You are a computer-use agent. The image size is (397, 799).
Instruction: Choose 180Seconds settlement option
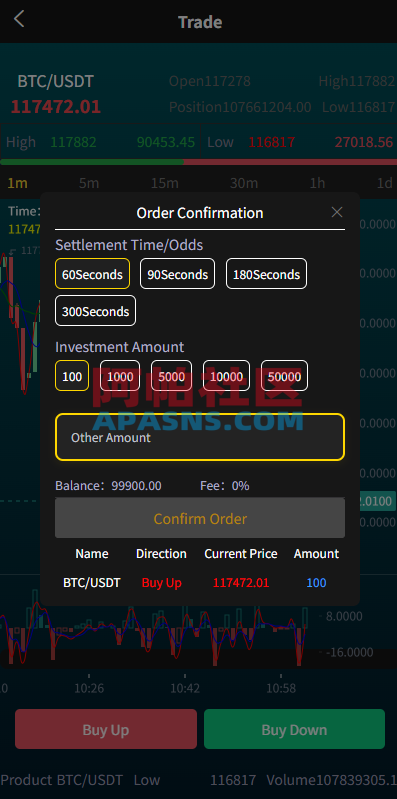coord(267,274)
